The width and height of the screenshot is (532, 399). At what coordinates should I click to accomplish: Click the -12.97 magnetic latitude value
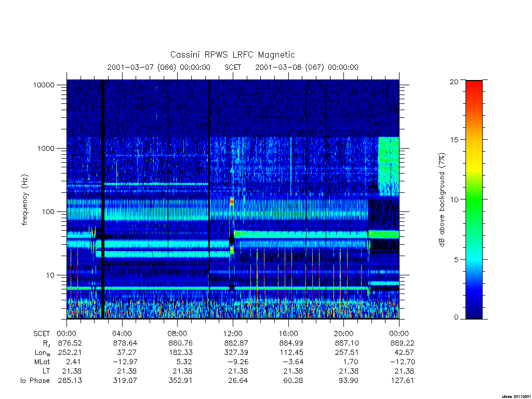(x=124, y=362)
